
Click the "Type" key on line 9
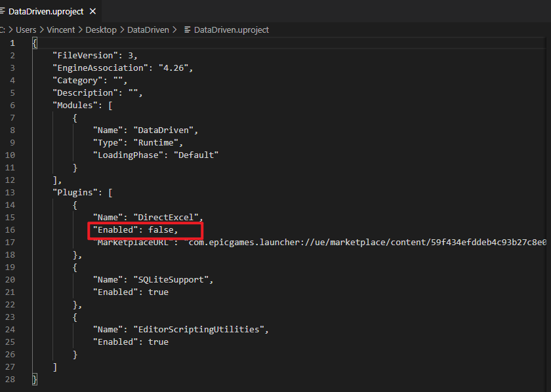[x=108, y=143]
